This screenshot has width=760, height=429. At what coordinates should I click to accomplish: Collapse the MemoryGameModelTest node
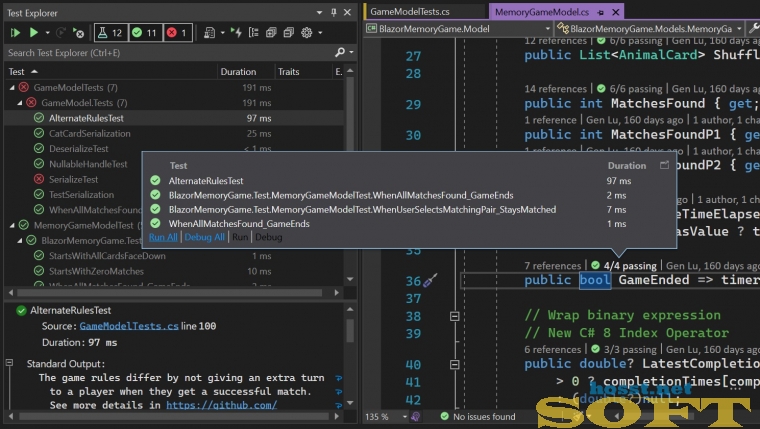12,225
